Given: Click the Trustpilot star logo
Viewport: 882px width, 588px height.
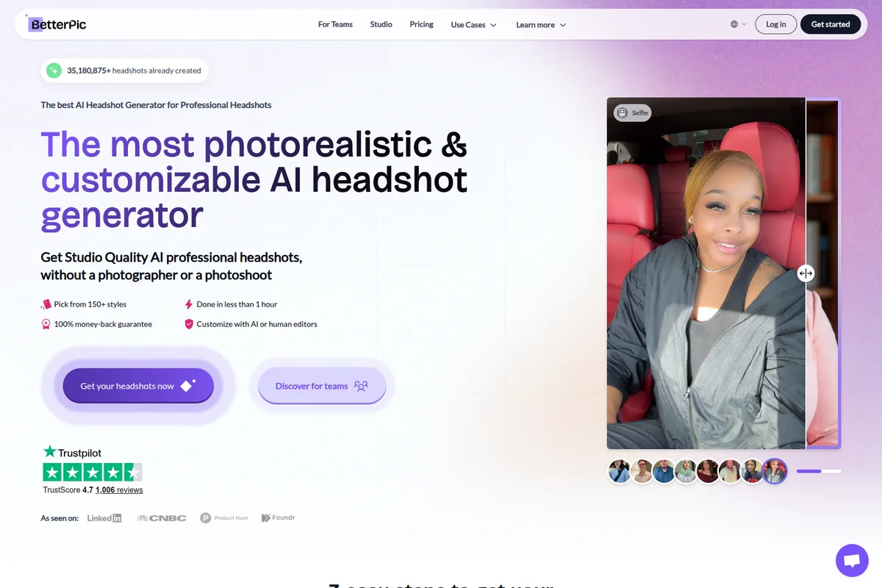Looking at the screenshot, I should (x=49, y=452).
